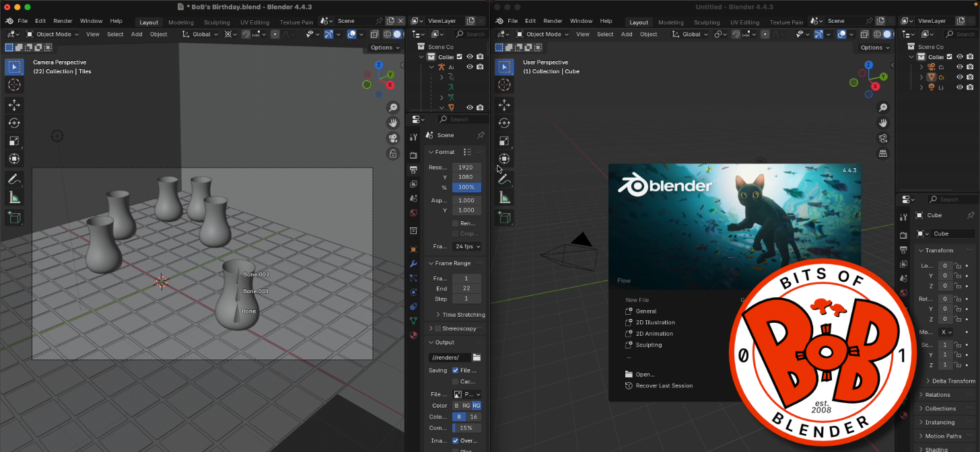980x452 pixels.
Task: Check the Render Region checkbox
Action: (456, 223)
